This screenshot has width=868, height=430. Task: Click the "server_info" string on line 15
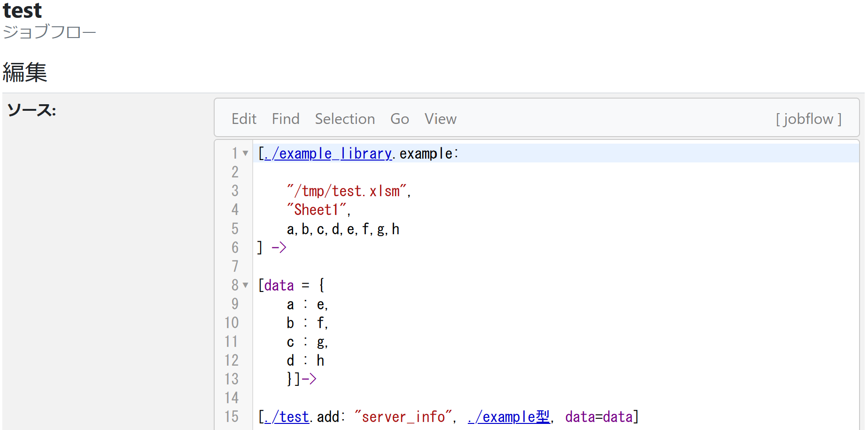pos(403,417)
